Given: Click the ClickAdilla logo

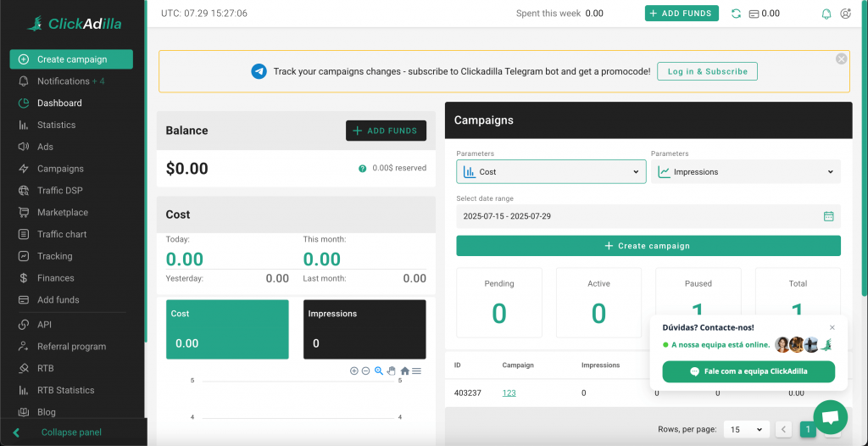Looking at the screenshot, I should [x=75, y=24].
